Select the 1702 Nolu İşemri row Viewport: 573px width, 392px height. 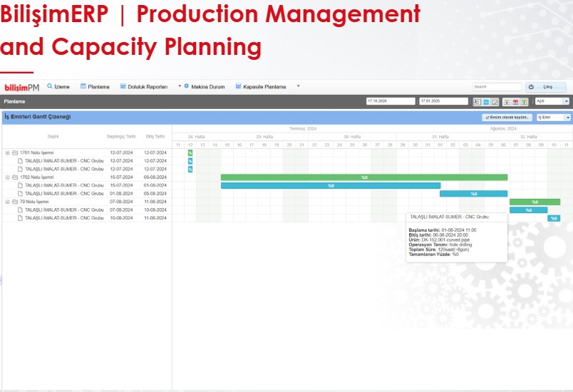point(87,177)
